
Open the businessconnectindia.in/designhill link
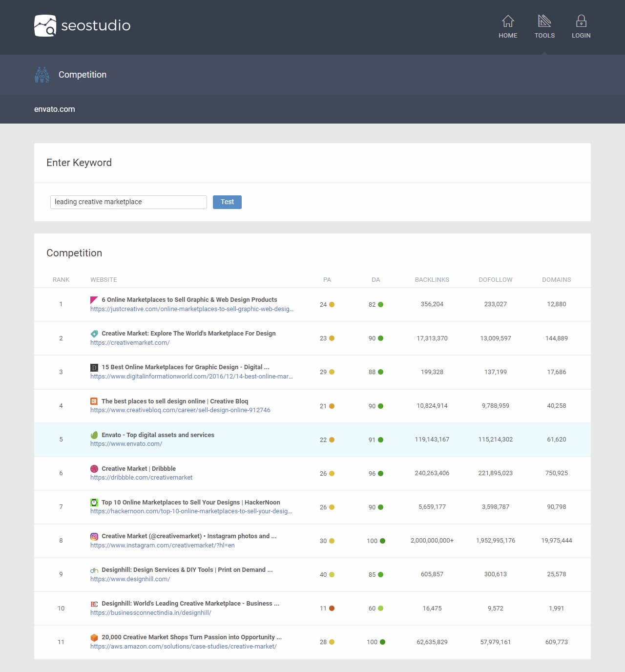point(150,613)
